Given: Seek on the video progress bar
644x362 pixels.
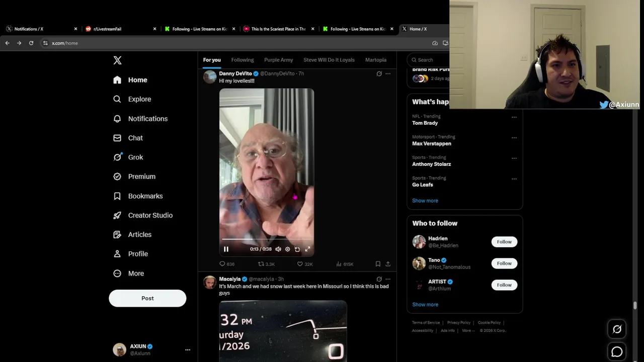Looking at the screenshot, I should tap(267, 239).
